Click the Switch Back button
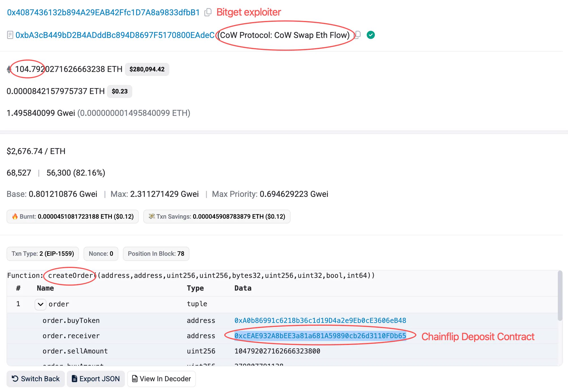This screenshot has width=568, height=392. point(36,379)
